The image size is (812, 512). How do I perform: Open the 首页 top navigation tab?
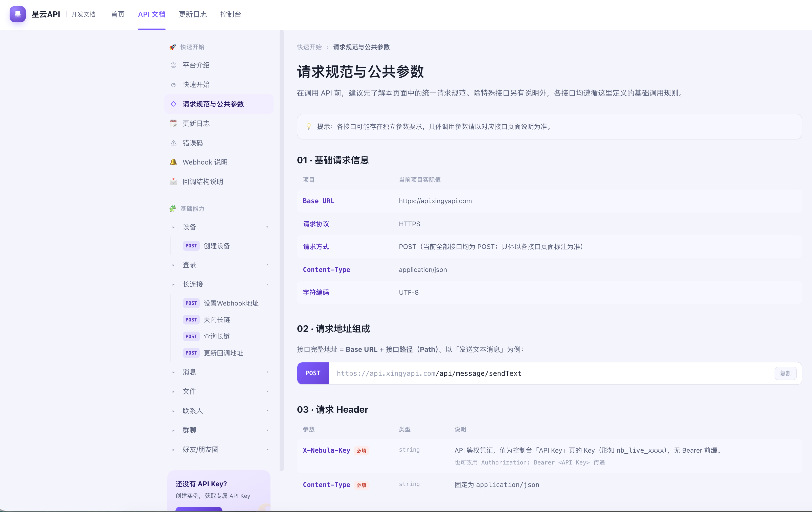[x=118, y=14]
